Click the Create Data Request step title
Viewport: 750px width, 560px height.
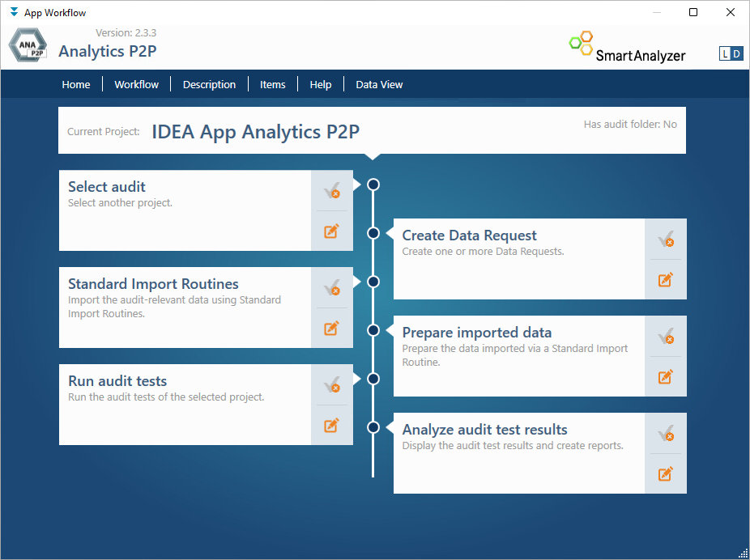[x=469, y=235]
